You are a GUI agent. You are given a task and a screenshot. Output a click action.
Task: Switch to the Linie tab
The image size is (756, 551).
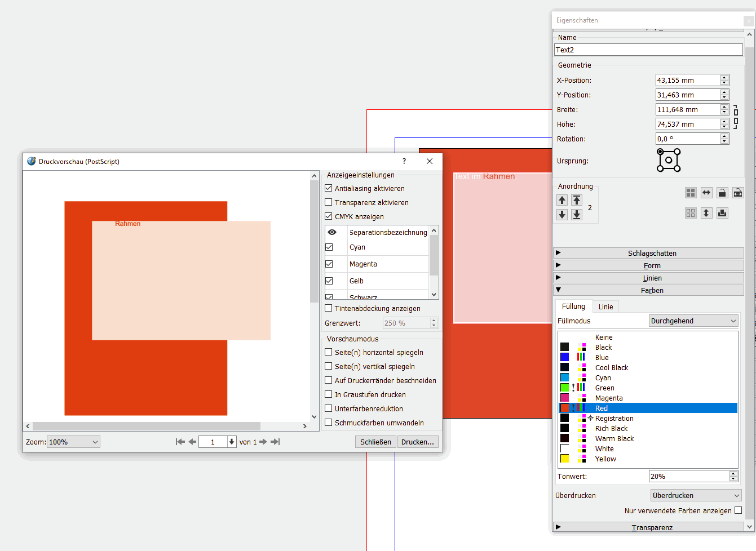click(x=605, y=306)
